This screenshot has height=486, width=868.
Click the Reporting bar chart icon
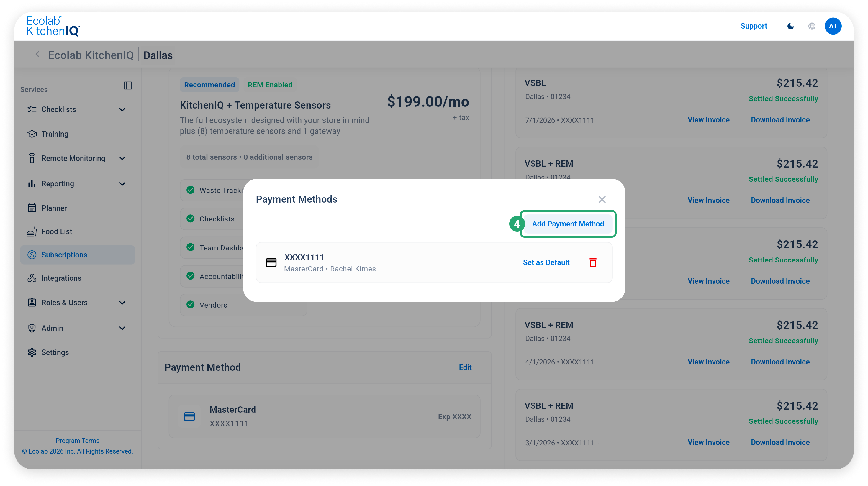[32, 183]
